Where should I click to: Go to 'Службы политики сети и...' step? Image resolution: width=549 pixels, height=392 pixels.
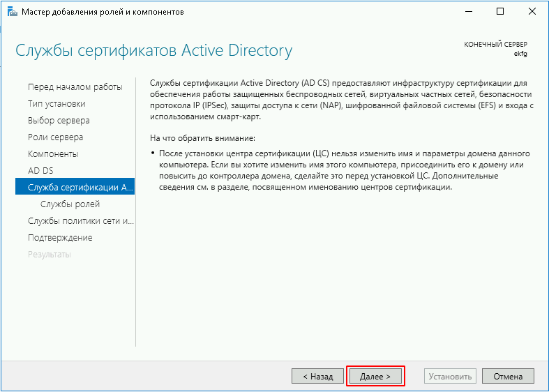[x=80, y=220]
